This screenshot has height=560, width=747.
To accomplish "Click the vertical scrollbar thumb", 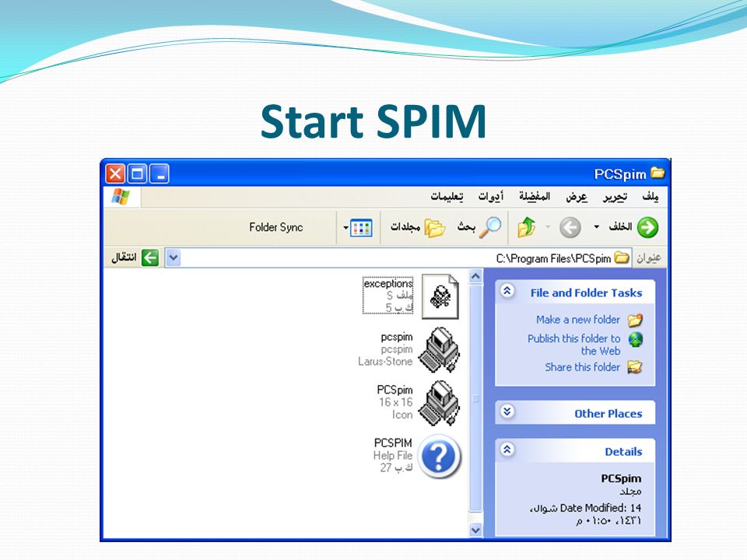I will tap(475, 398).
